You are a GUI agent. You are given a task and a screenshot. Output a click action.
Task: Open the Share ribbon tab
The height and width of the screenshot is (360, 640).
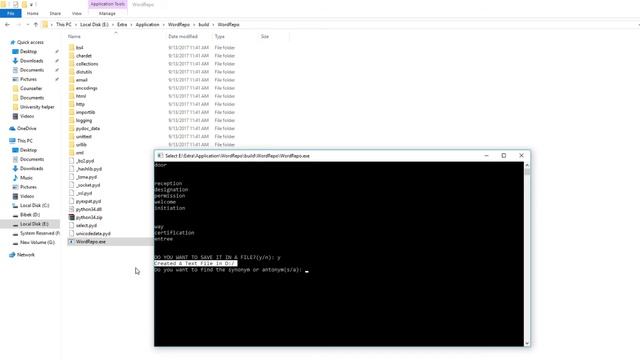tap(55, 13)
